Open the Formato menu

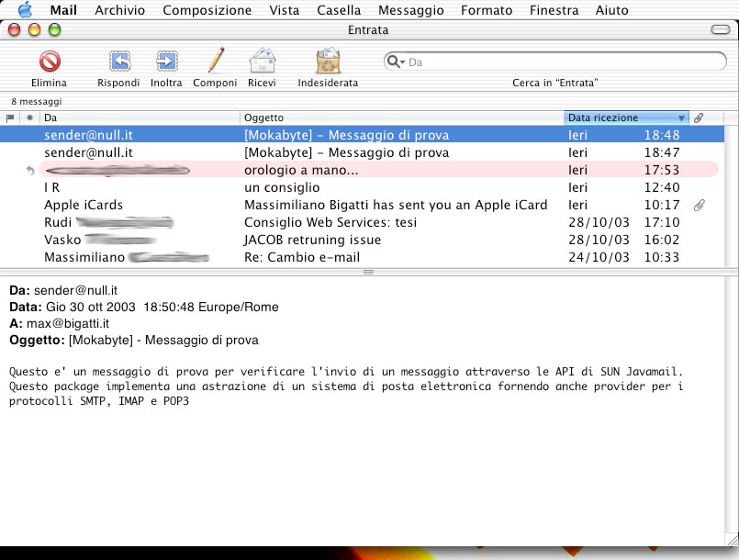pyautogui.click(x=487, y=10)
